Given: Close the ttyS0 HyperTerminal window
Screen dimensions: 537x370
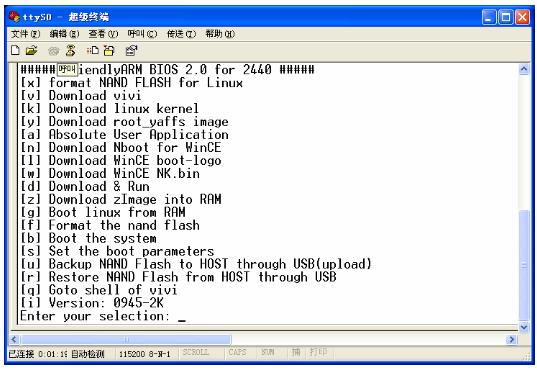Looking at the screenshot, I should click(x=522, y=17).
